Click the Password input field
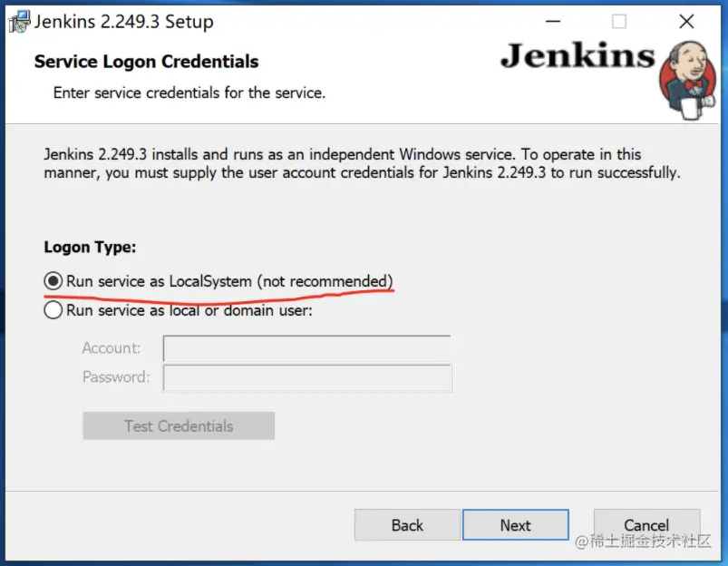 coord(307,378)
